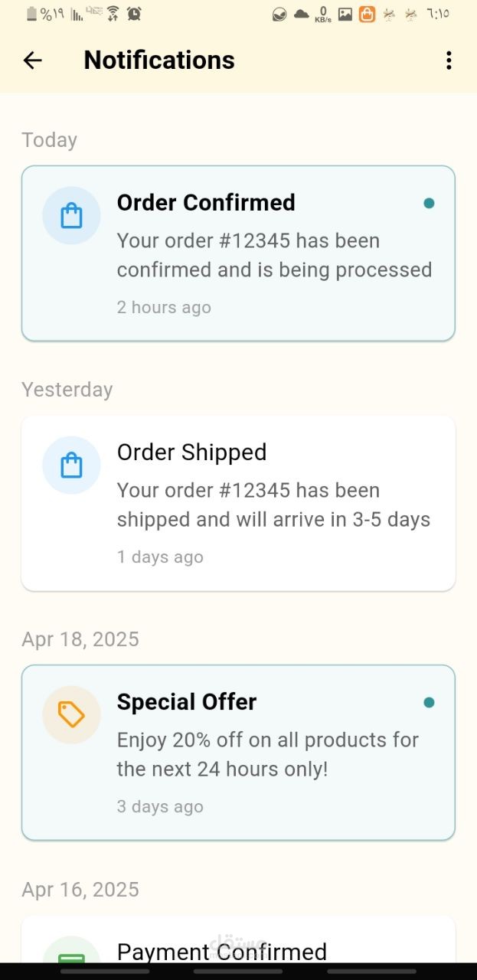Open the three-dot overflow menu

(449, 60)
